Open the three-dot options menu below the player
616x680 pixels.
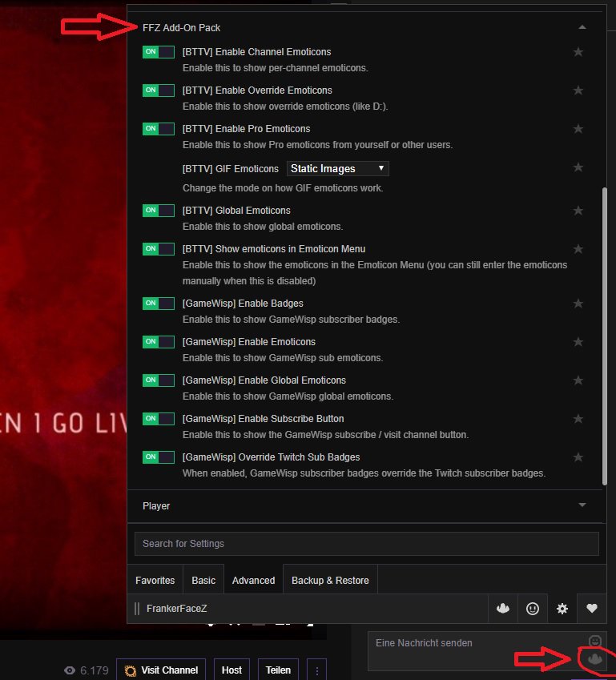pos(316,670)
